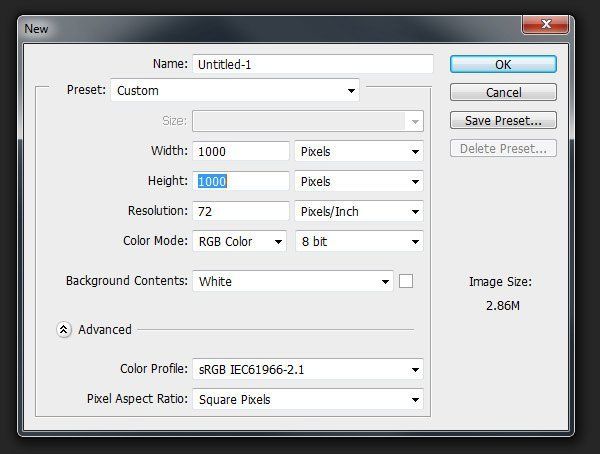Click the background color swatch box
Image resolution: width=600 pixels, height=454 pixels.
tap(406, 281)
